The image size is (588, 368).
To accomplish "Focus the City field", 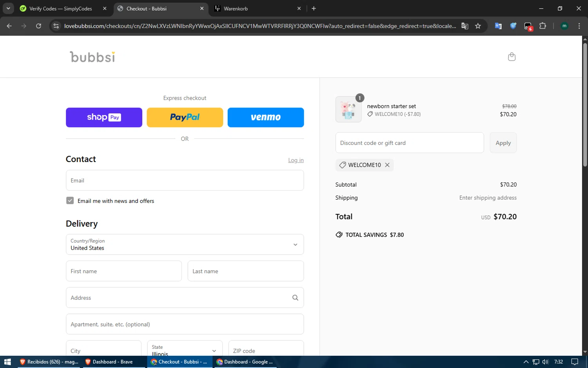I will click(x=103, y=349).
